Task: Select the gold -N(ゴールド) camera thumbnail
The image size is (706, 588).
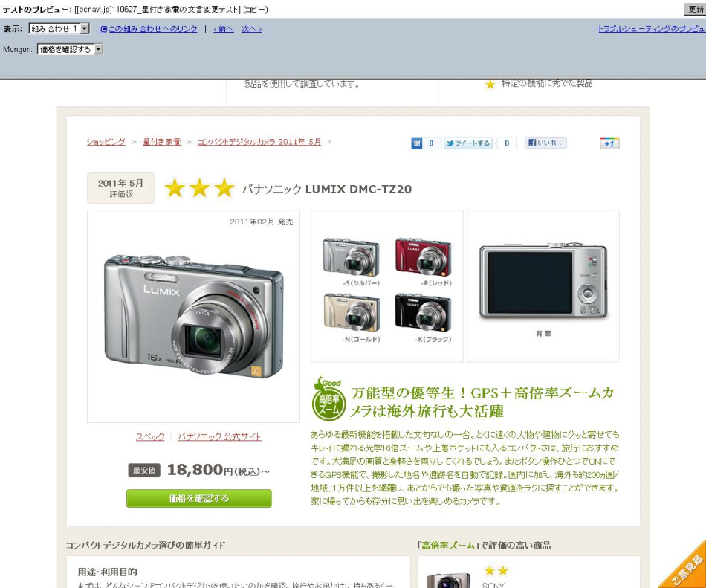Action: (x=352, y=312)
